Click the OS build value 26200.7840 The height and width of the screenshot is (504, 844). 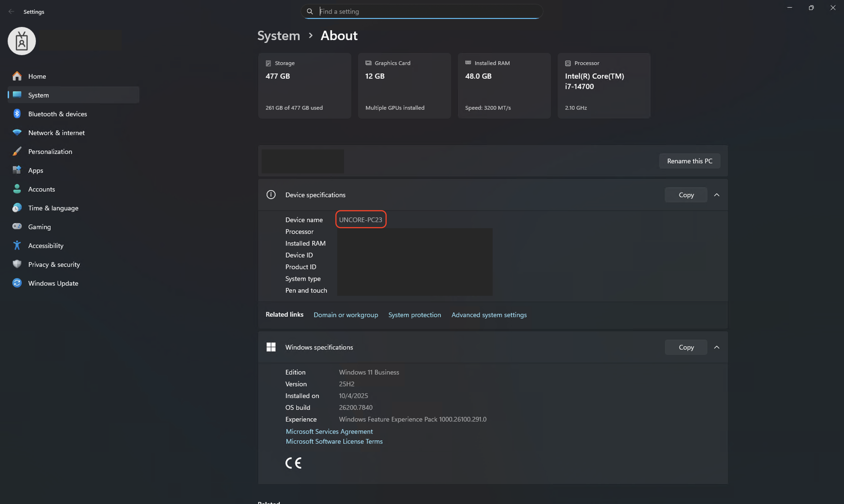pyautogui.click(x=356, y=407)
